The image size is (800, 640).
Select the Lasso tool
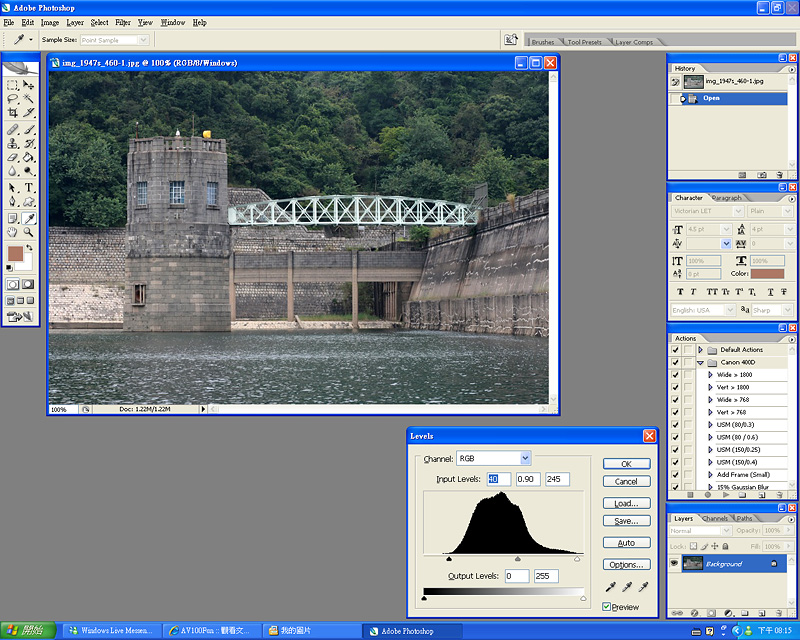click(12, 99)
